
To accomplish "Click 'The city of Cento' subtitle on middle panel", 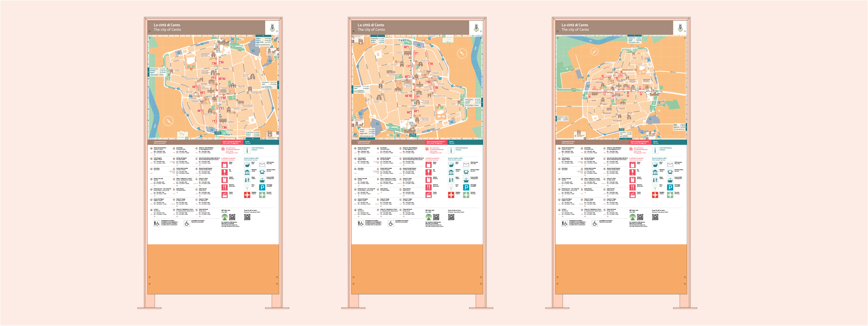I will coord(371,30).
